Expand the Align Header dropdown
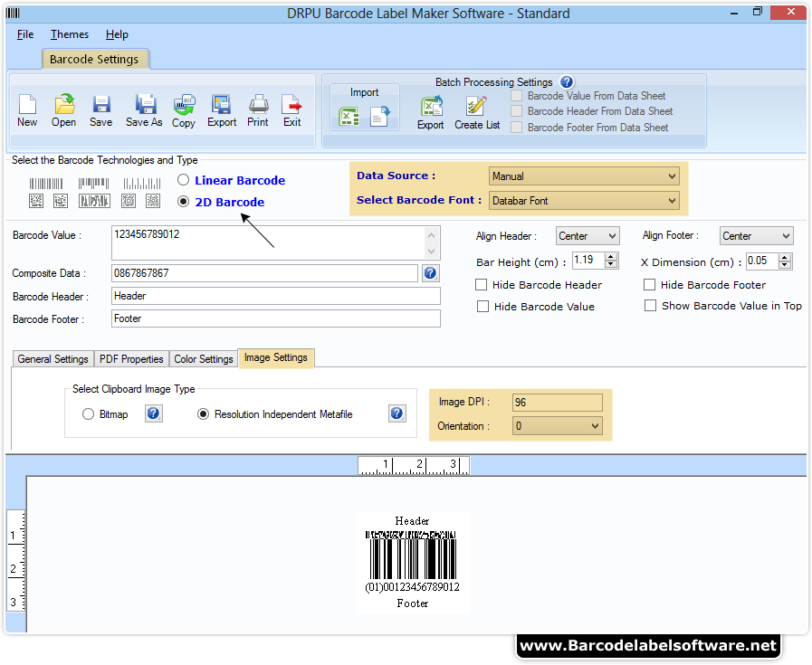812x665 pixels. [x=588, y=236]
